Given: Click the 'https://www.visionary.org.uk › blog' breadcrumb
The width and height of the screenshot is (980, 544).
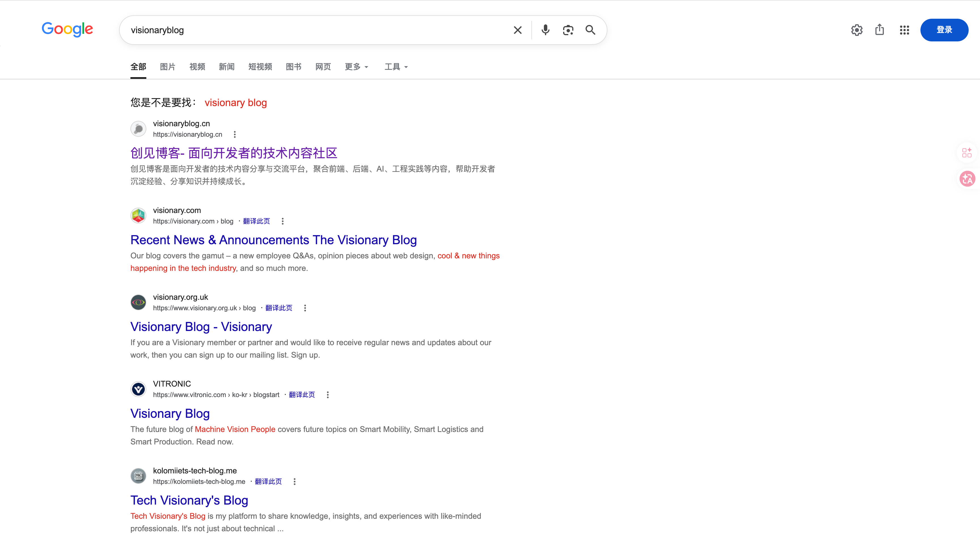Looking at the screenshot, I should [204, 308].
